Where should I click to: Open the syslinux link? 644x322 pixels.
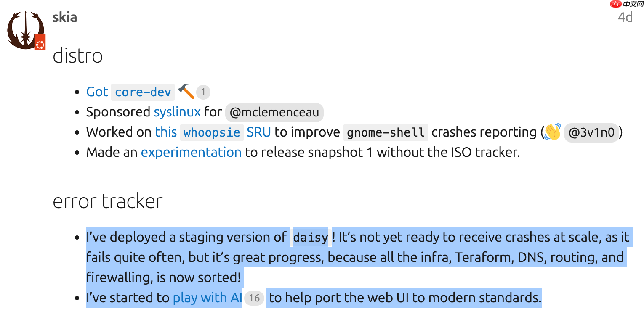point(177,112)
